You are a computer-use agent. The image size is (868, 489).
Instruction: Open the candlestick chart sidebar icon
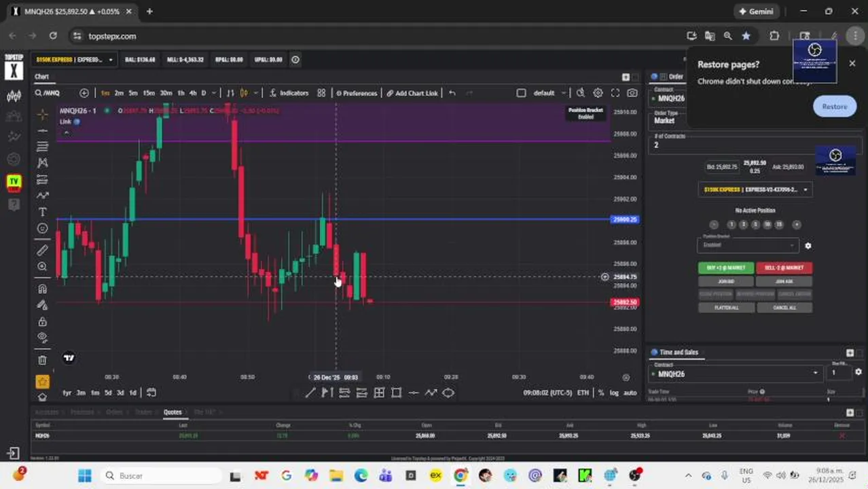click(14, 96)
